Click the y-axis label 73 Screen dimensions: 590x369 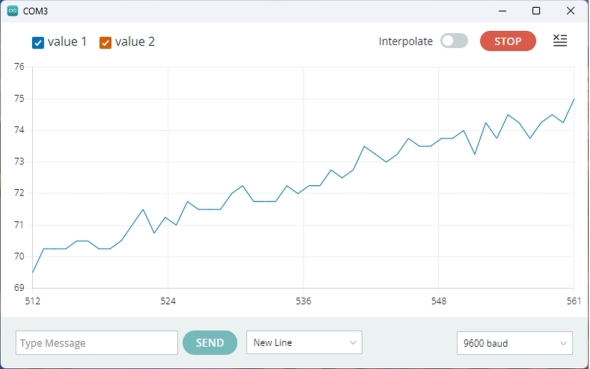click(19, 162)
